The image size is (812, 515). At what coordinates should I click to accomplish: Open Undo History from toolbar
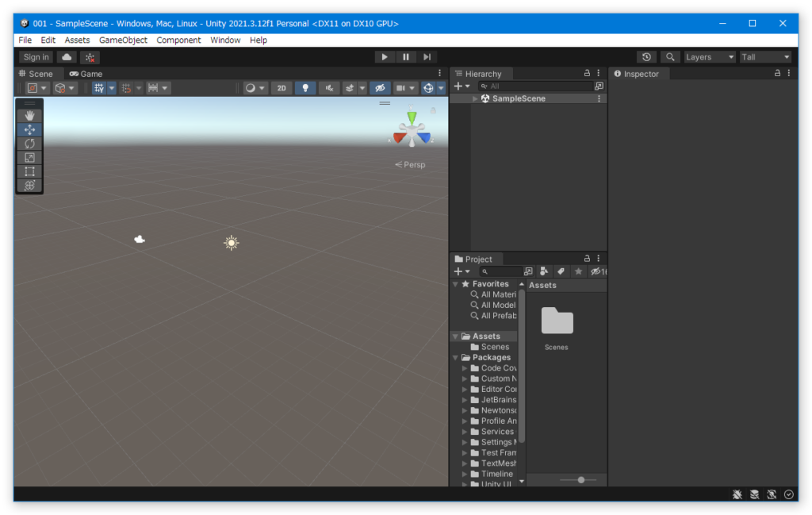[647, 57]
